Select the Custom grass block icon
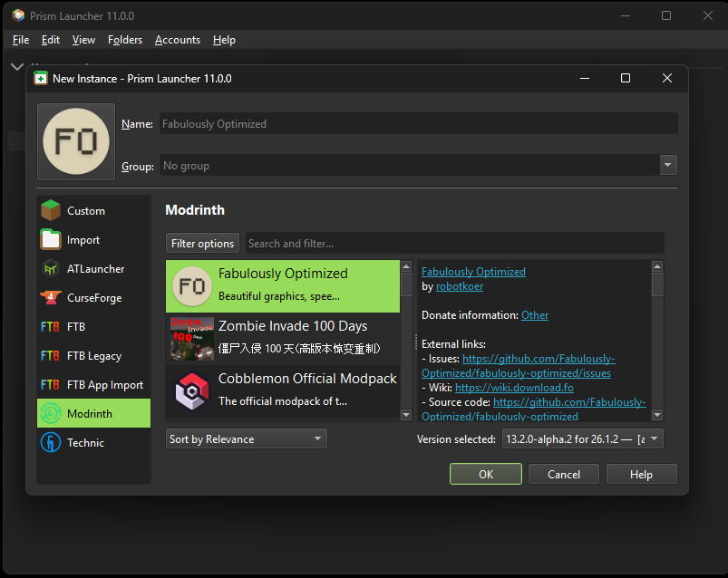This screenshot has height=578, width=728. coord(51,210)
